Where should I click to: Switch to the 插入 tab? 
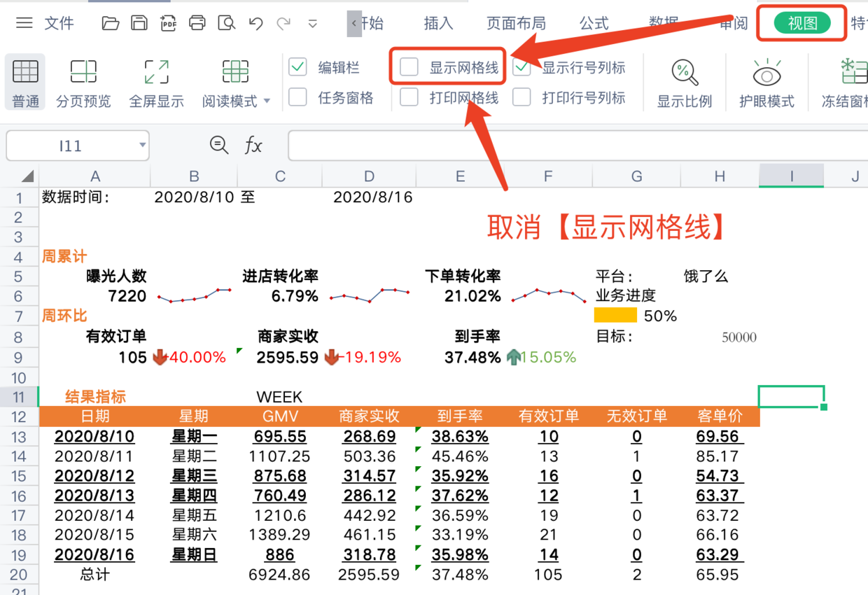click(x=439, y=23)
